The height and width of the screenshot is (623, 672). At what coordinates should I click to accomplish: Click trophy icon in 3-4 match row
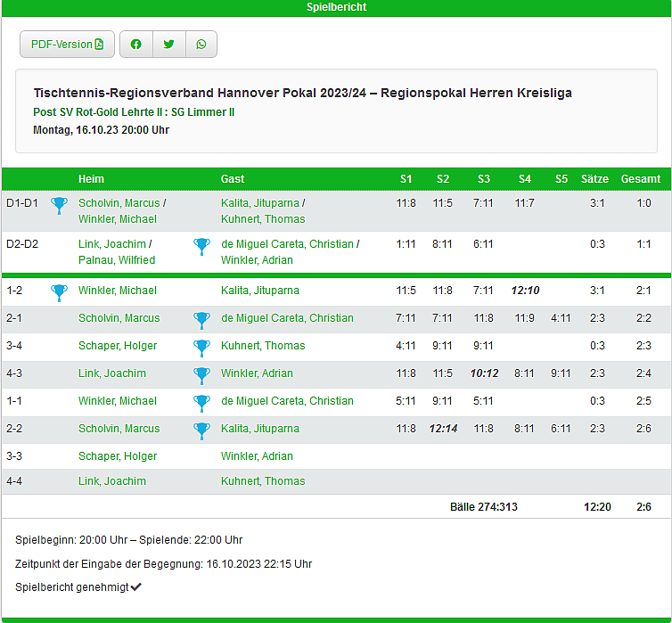click(x=201, y=346)
